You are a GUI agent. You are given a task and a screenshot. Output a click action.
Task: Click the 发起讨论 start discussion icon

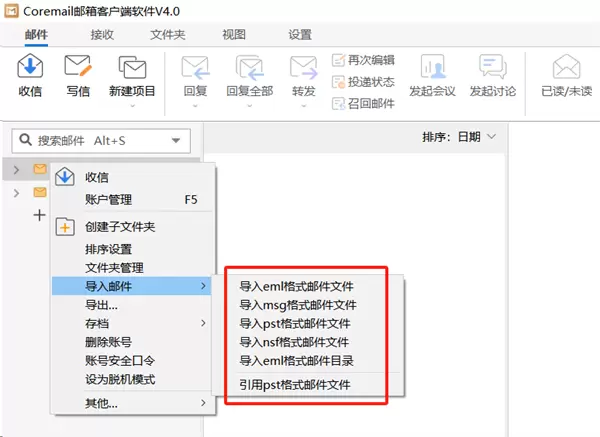click(492, 68)
